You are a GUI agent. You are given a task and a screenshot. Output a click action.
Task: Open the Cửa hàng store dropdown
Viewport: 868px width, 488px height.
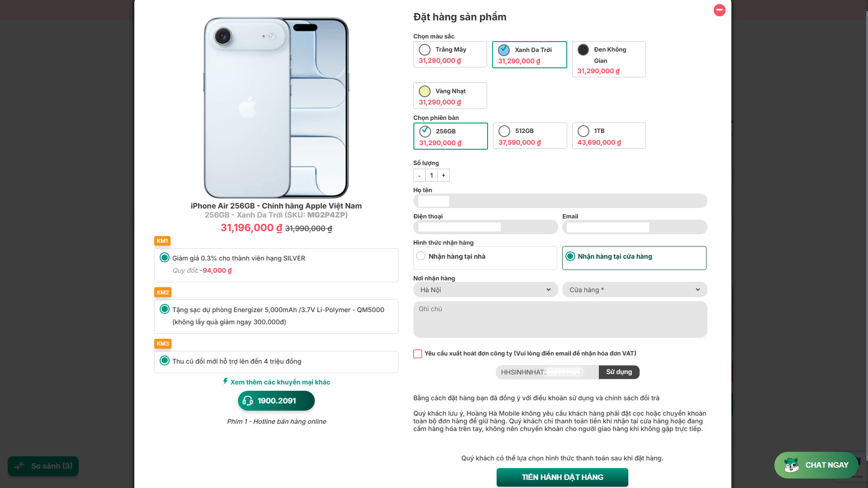[x=634, y=290]
